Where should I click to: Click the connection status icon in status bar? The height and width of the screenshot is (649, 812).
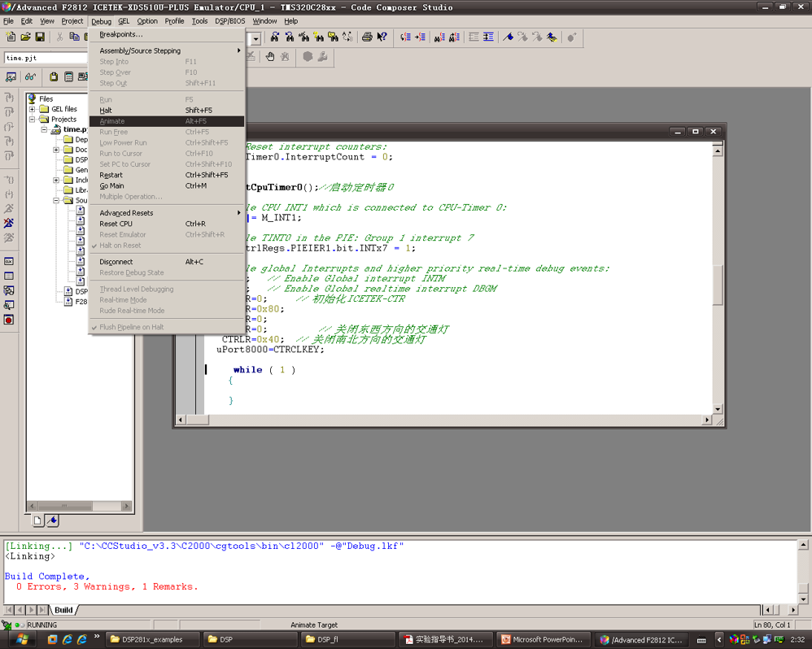tap(7, 625)
